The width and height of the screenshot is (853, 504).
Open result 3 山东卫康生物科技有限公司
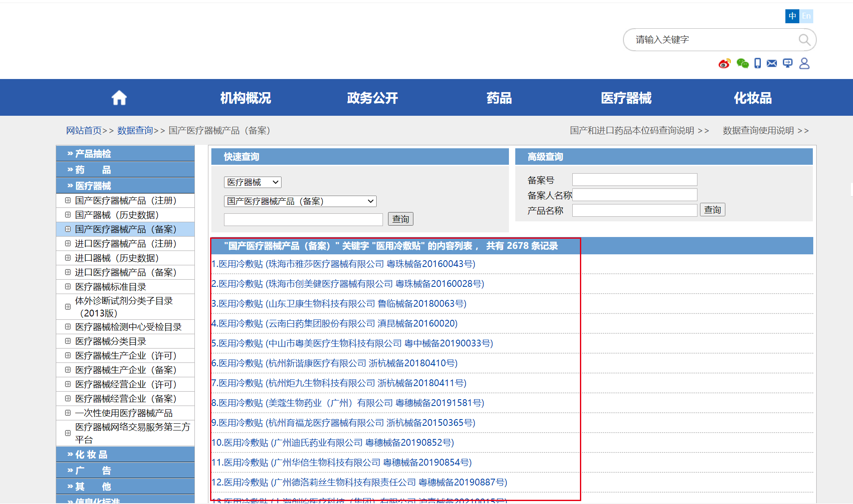pos(339,304)
